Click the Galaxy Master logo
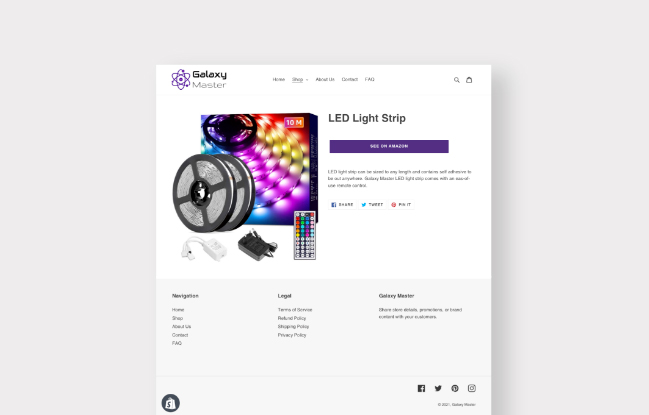Viewport: 649px width, 415px height. [x=199, y=79]
